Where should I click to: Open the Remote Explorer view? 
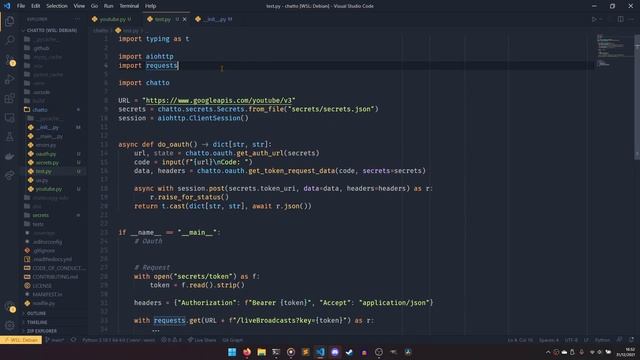pos(10,118)
